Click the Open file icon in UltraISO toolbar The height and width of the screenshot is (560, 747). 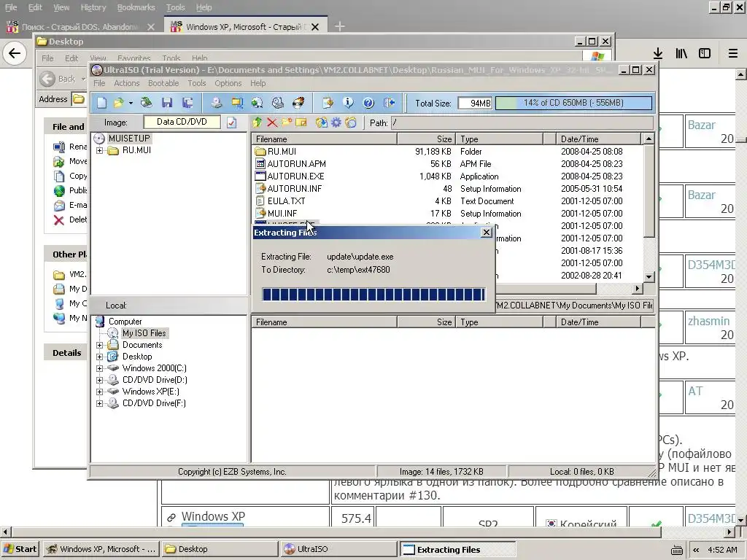point(117,103)
